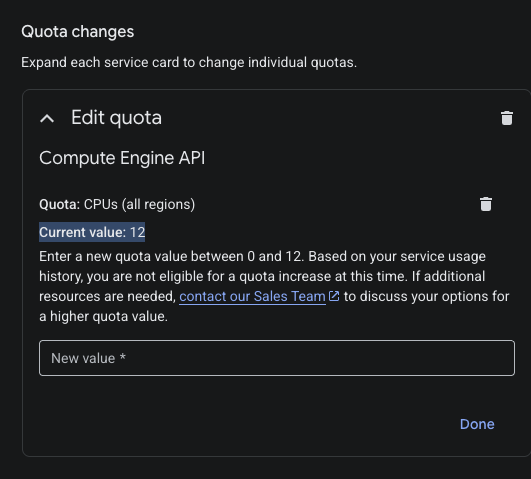Click the Done button

(477, 424)
